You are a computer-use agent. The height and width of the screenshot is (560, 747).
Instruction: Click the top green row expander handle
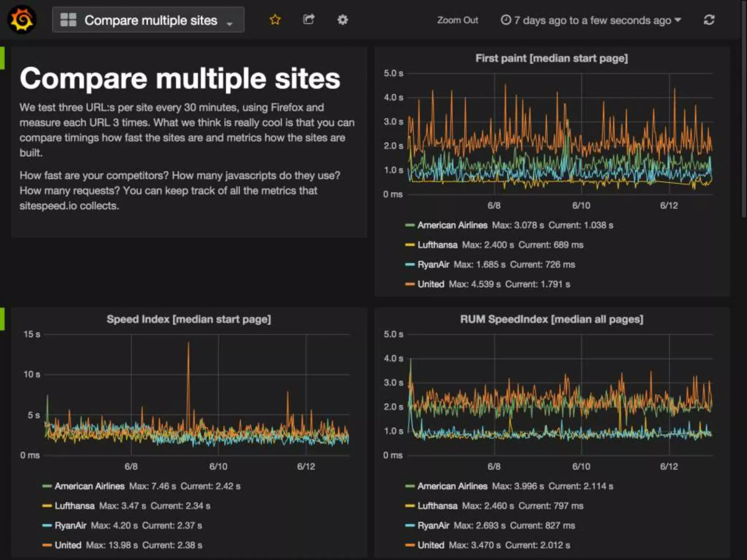click(2, 58)
